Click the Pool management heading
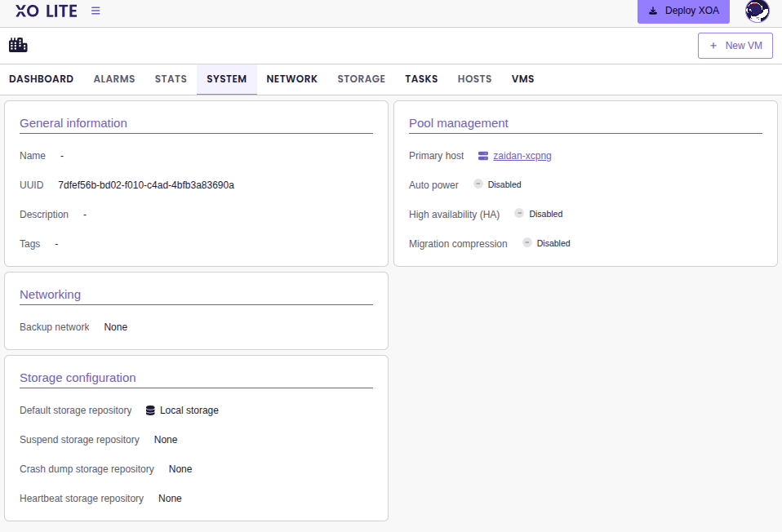Image resolution: width=782 pixels, height=532 pixels. (458, 123)
